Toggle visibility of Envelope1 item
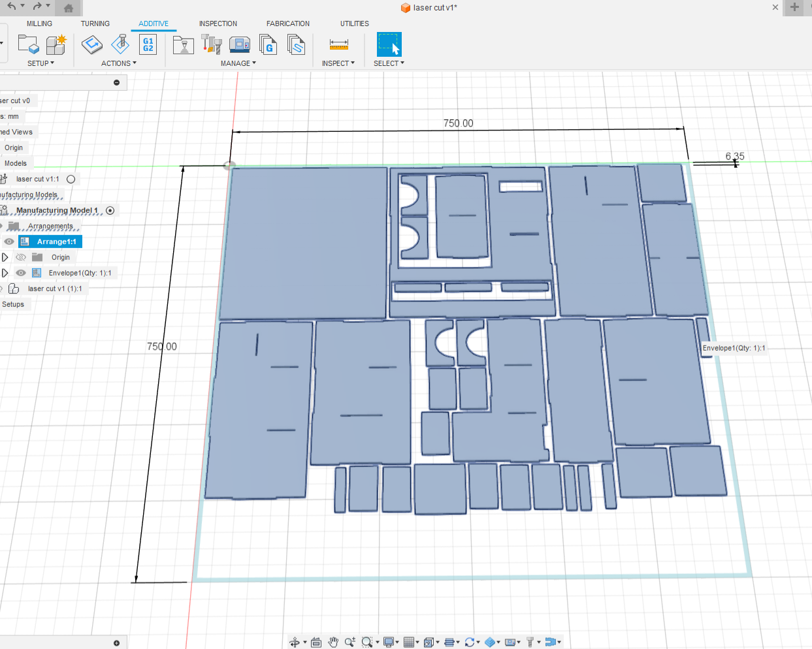The image size is (812, 649). coord(21,273)
